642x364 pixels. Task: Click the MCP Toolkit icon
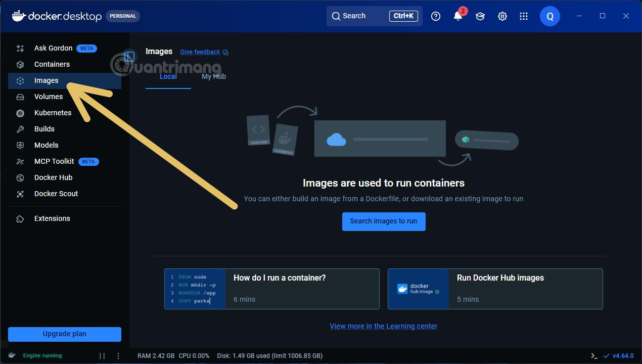click(20, 162)
